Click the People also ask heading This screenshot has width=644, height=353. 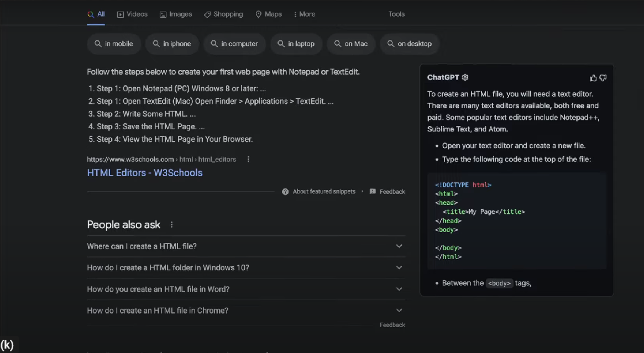(124, 224)
